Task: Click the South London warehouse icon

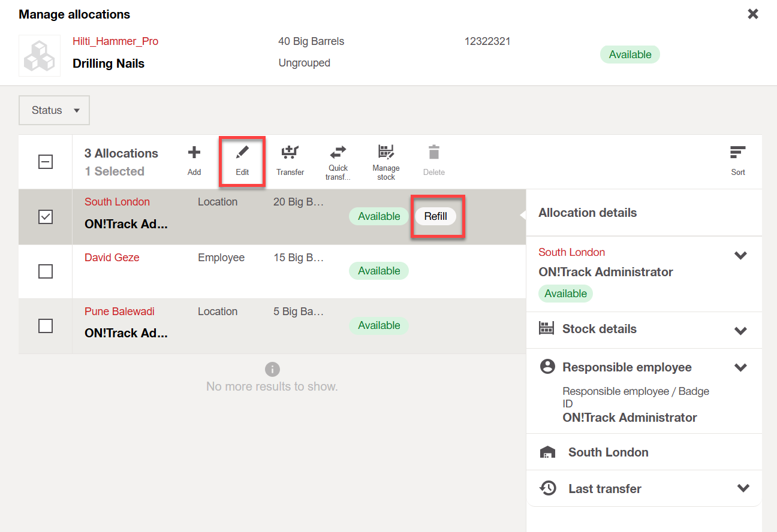Action: 547,452
